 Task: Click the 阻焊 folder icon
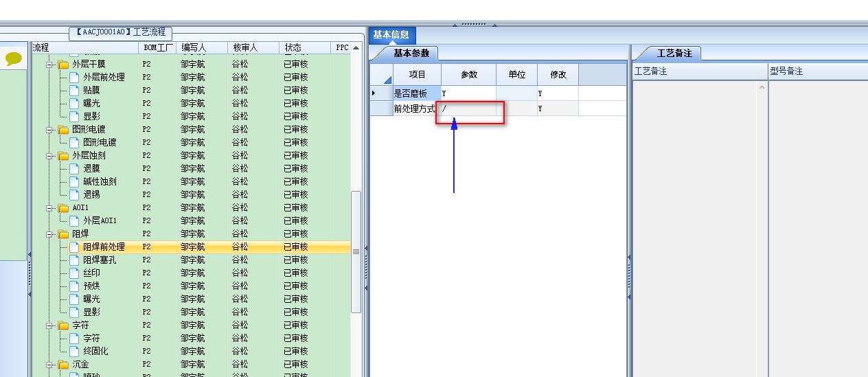pos(64,233)
